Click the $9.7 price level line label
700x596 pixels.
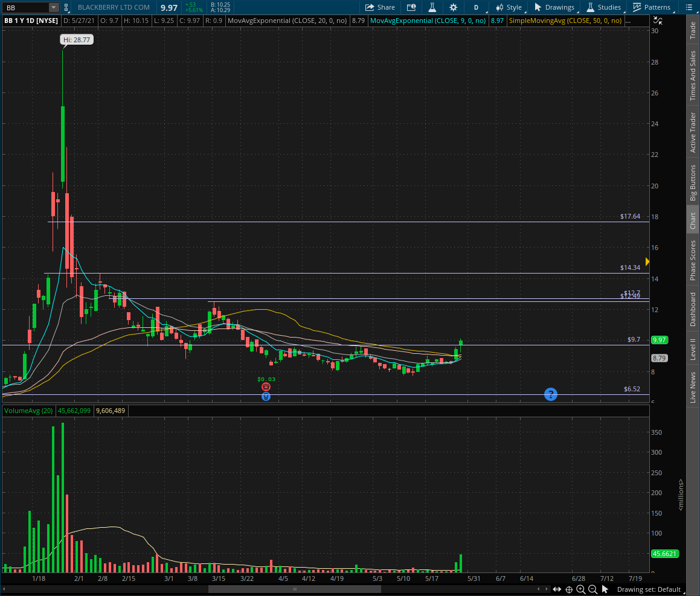click(634, 340)
